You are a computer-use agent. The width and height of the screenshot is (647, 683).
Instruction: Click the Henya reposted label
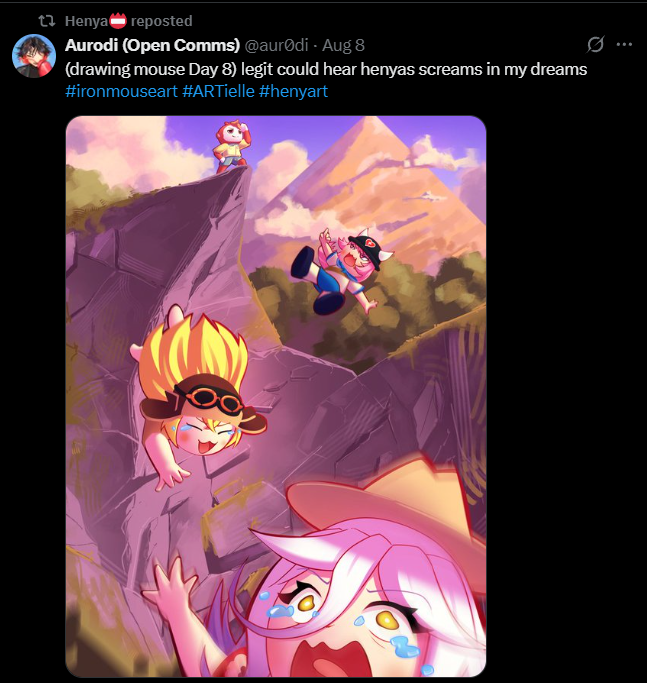pos(129,20)
